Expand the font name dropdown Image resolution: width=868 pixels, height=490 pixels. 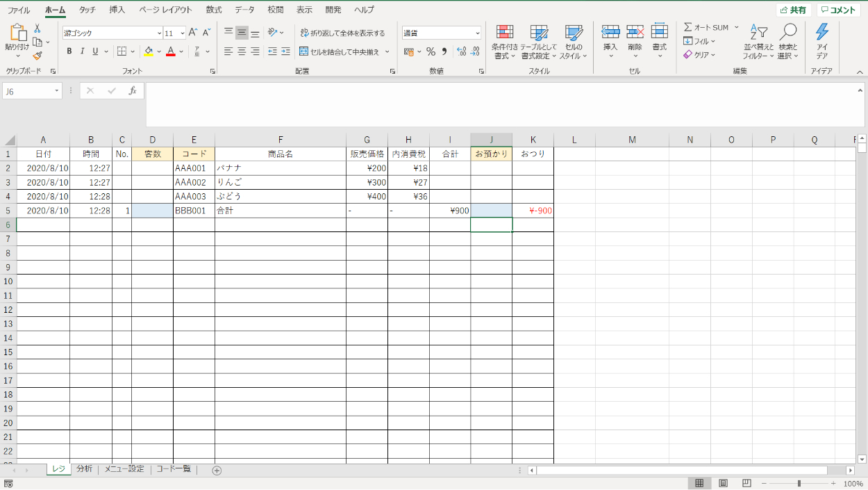pos(159,33)
